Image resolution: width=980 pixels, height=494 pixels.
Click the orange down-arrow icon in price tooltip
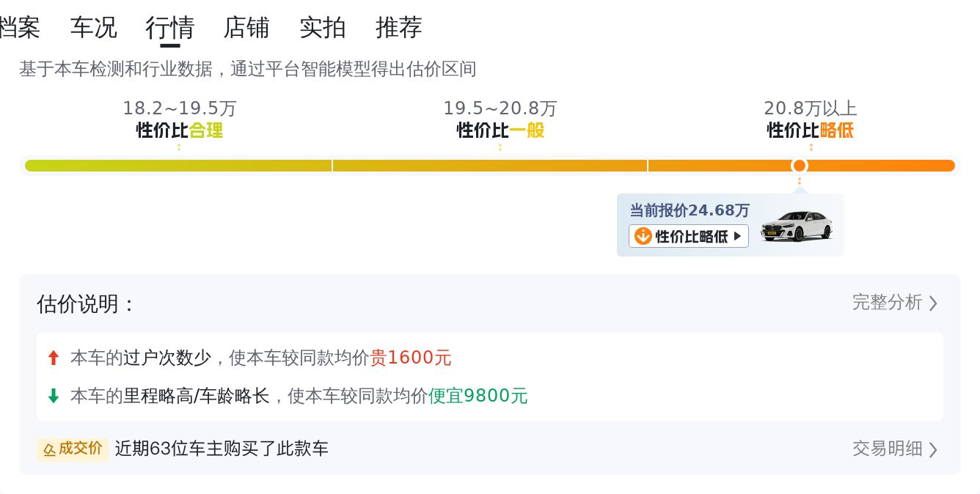[x=643, y=236]
